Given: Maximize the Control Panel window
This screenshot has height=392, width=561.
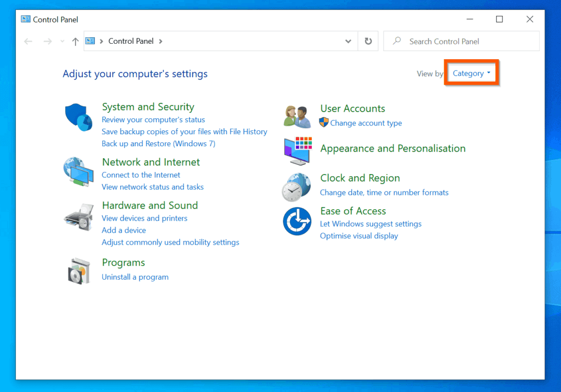Looking at the screenshot, I should tap(500, 19).
